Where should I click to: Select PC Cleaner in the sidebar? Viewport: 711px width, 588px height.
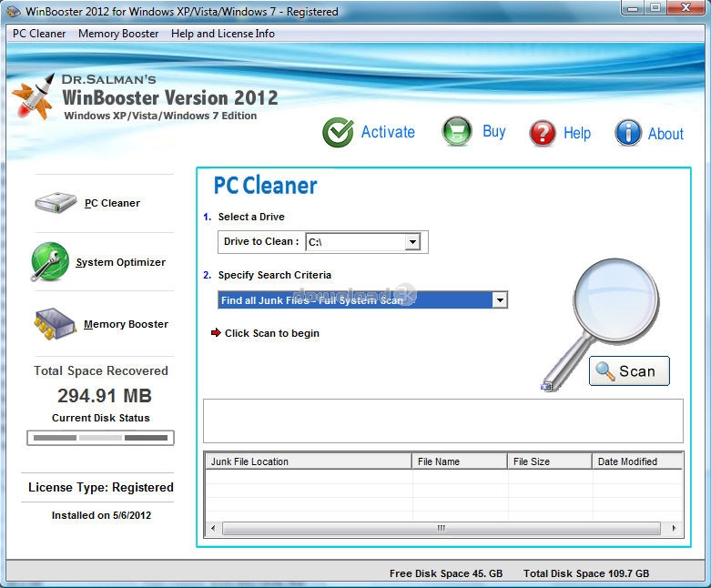[112, 203]
